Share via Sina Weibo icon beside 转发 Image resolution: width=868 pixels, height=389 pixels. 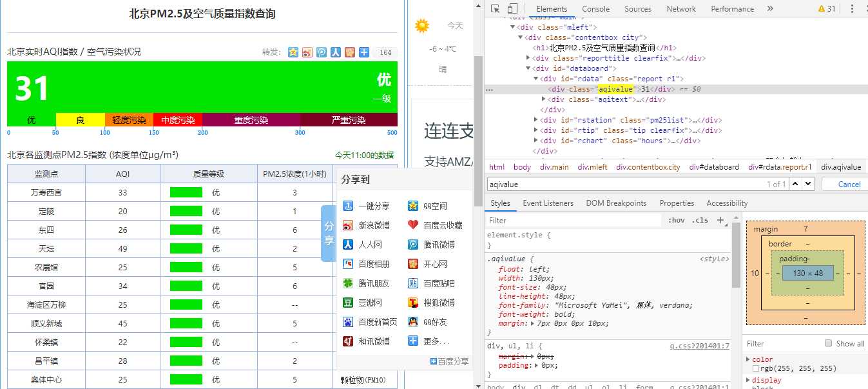[x=307, y=52]
